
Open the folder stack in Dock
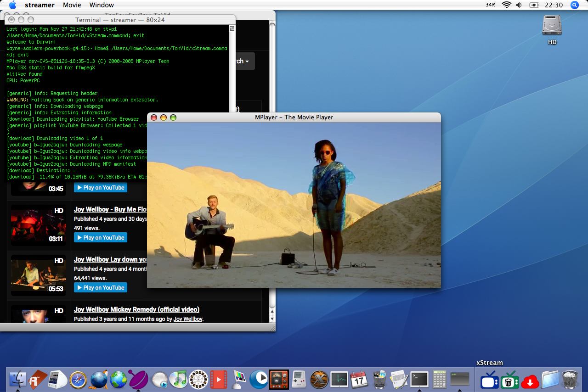click(x=550, y=380)
